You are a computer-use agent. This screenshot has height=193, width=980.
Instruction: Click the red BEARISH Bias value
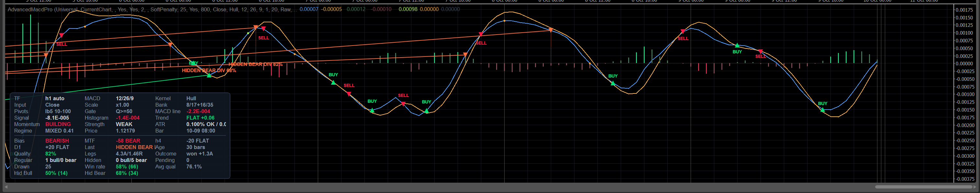coord(57,141)
